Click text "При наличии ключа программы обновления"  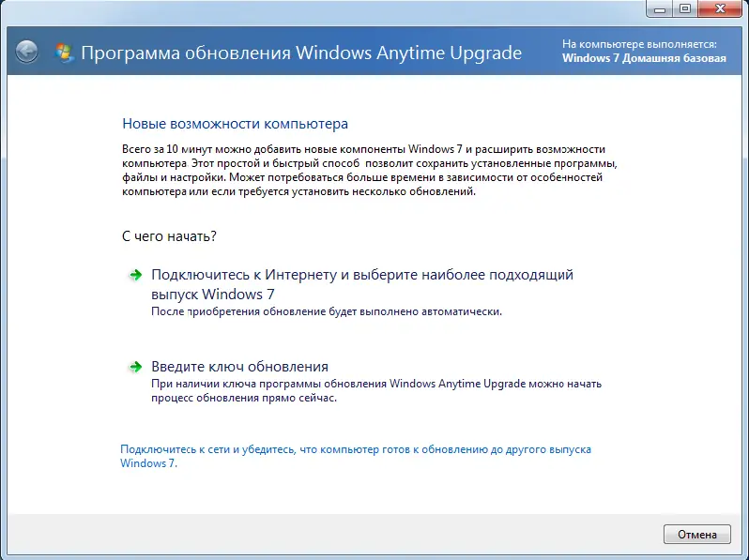[376, 390]
